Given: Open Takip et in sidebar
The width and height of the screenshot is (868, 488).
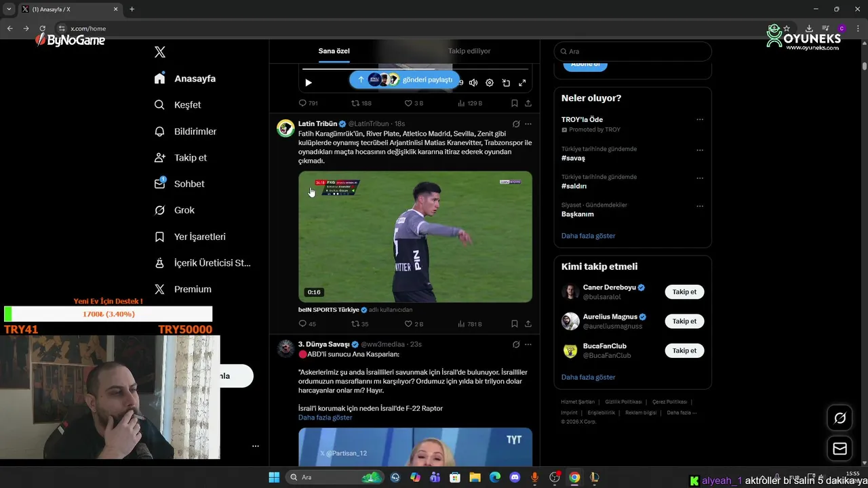Looking at the screenshot, I should pos(180,158).
